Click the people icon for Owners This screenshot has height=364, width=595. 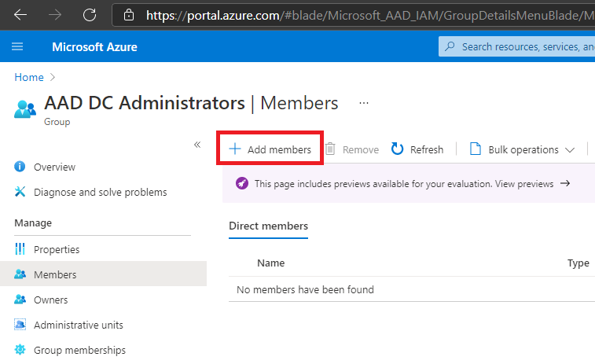point(20,299)
